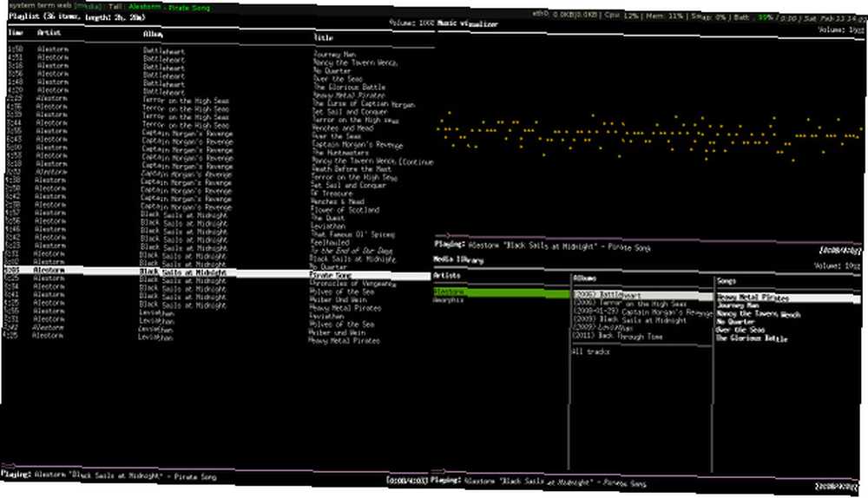Click the yellow visualizer dot display
The width and height of the screenshot is (868, 498).
[x=648, y=135]
